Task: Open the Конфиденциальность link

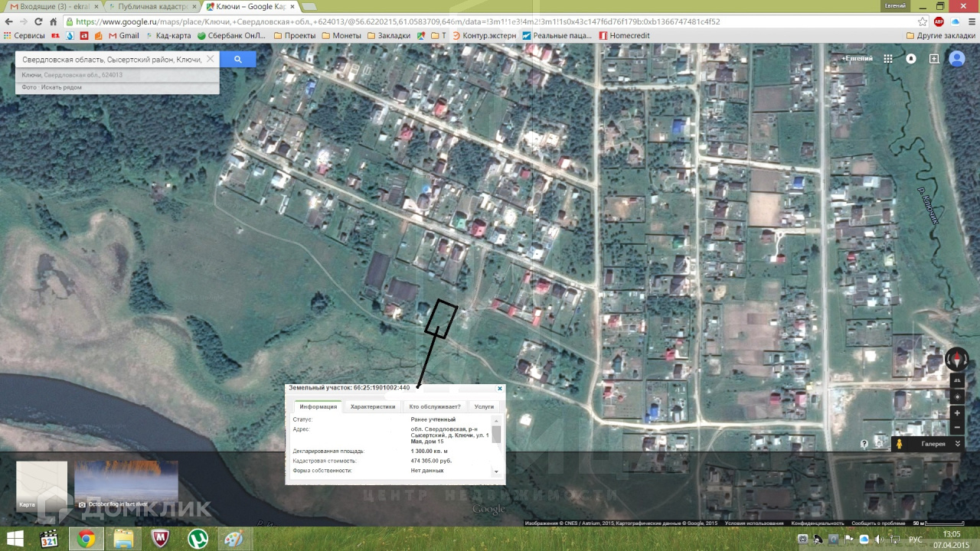Action: (818, 523)
